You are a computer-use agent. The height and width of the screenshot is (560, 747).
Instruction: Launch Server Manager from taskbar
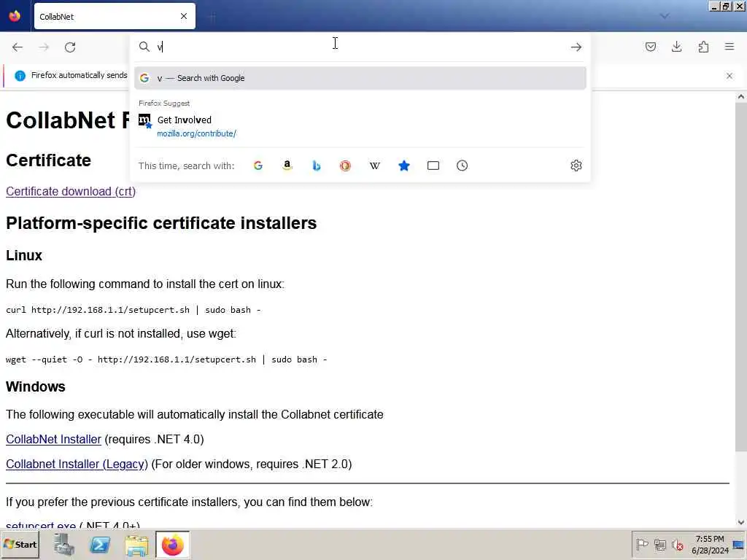pyautogui.click(x=64, y=545)
